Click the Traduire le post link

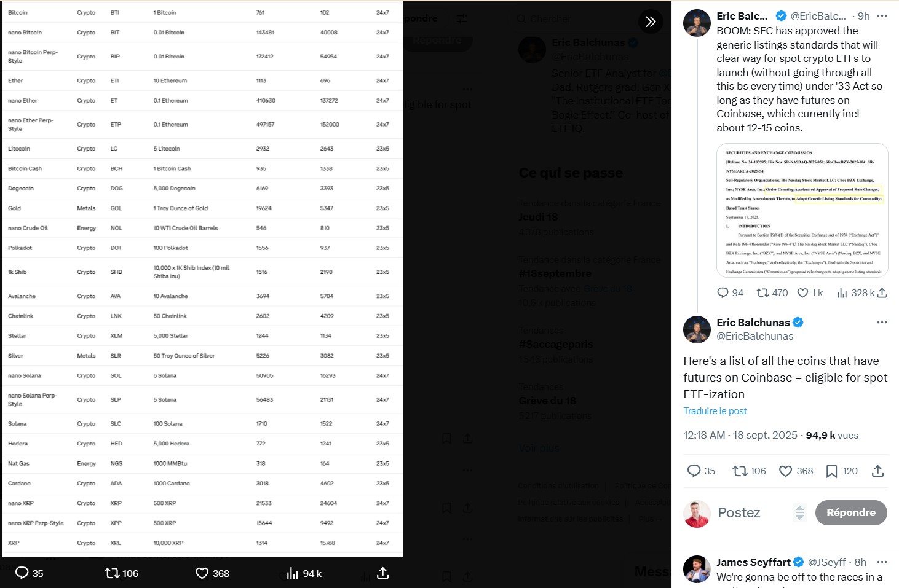pos(715,411)
